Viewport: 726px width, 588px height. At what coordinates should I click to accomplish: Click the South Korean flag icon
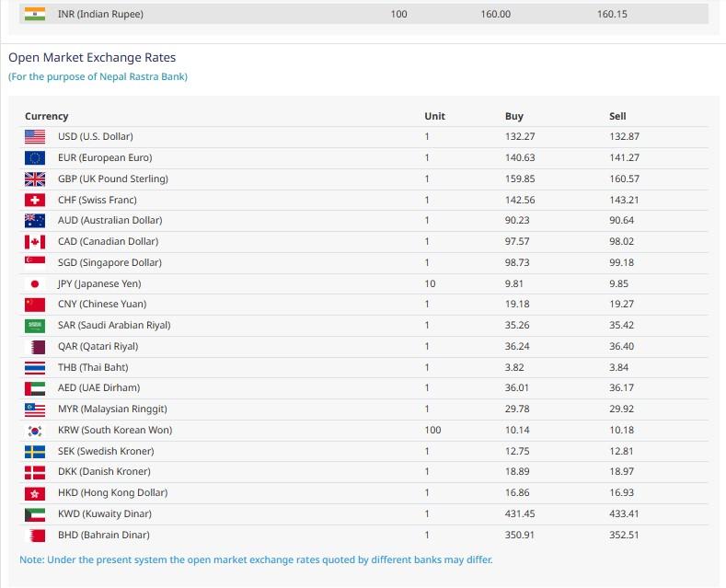click(x=35, y=430)
